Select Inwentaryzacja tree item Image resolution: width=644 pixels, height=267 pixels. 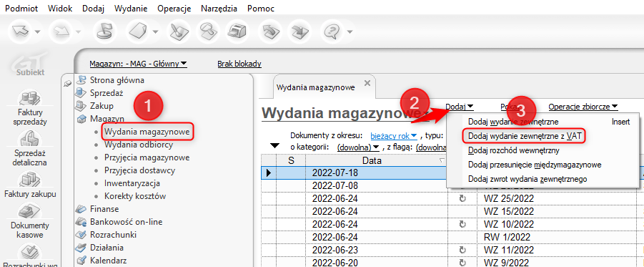click(x=132, y=183)
